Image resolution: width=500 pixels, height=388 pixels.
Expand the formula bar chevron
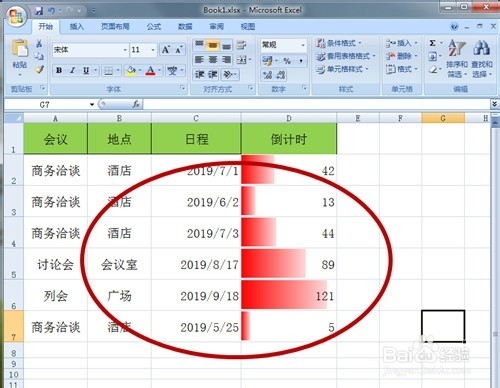click(x=495, y=104)
